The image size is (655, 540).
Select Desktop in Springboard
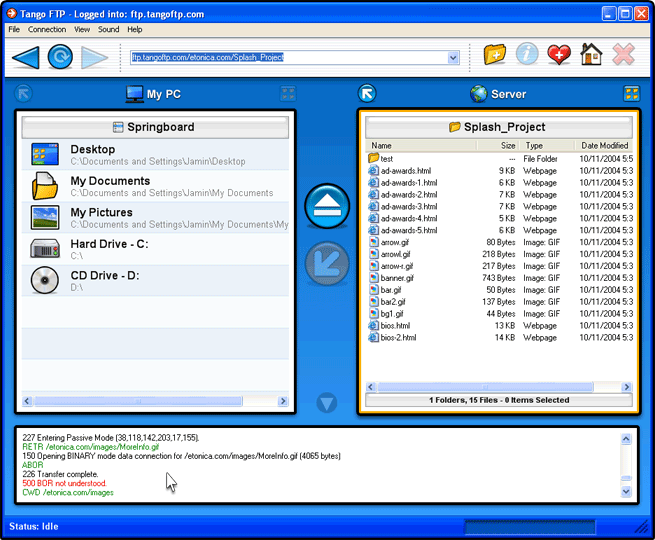pos(155,155)
